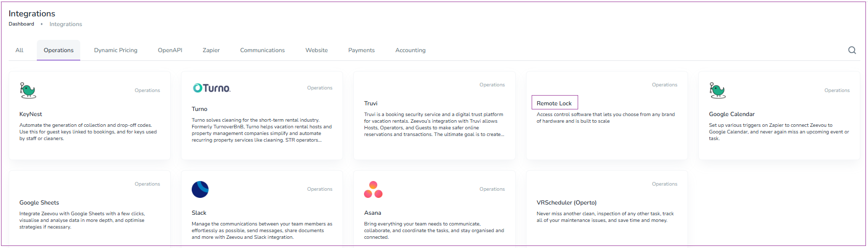868x248 pixels.
Task: Open the Dynamic Pricing tab
Action: pyautogui.click(x=116, y=50)
